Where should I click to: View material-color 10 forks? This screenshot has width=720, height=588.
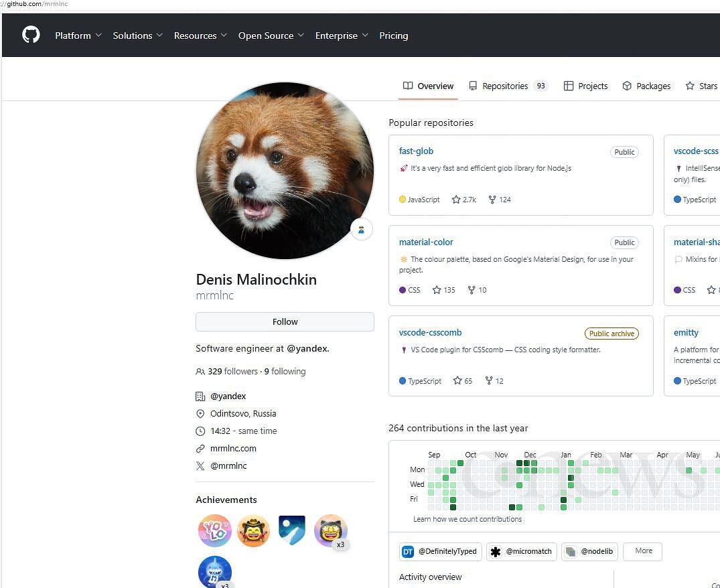477,290
